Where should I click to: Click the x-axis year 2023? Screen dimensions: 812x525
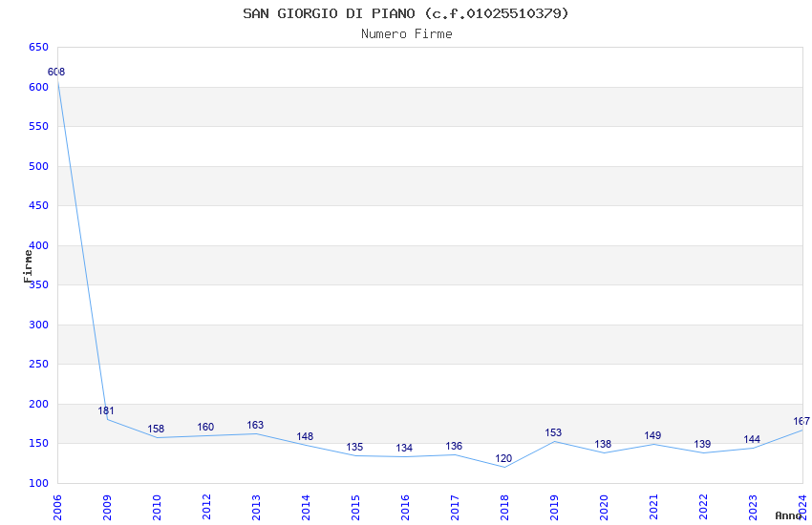click(x=754, y=508)
